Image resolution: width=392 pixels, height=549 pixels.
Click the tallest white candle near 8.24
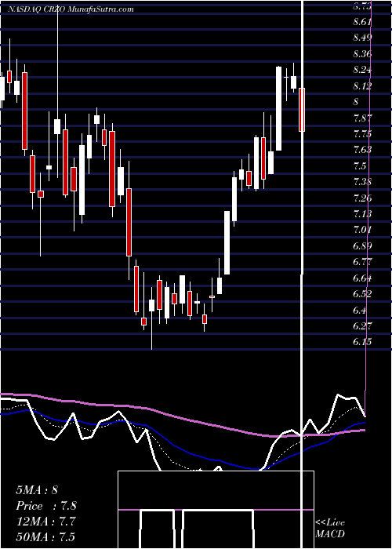(x=278, y=108)
